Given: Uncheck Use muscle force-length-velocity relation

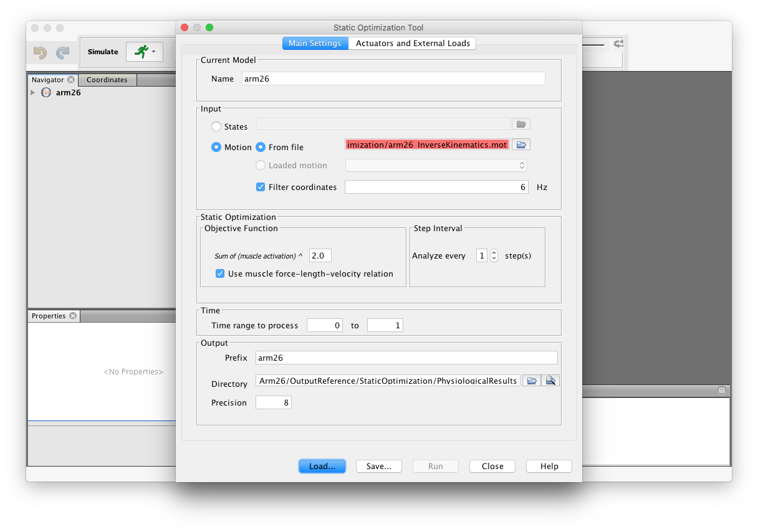Looking at the screenshot, I should pyautogui.click(x=220, y=273).
